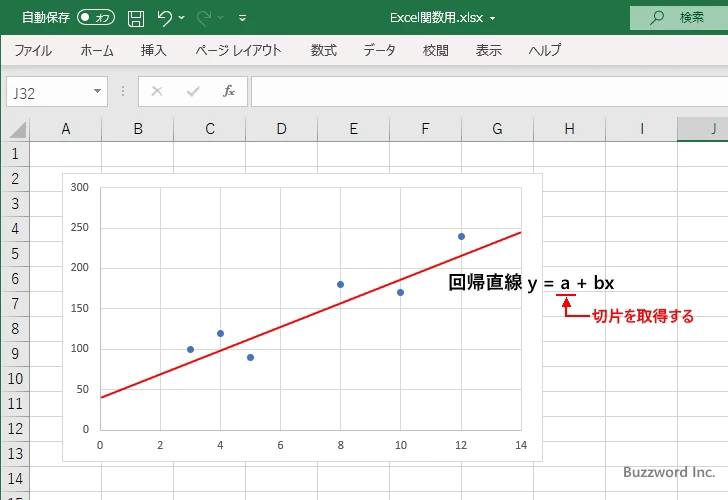Screen dimensions: 728x500
Task: Click the data point at x=8
Action: pyautogui.click(x=340, y=285)
